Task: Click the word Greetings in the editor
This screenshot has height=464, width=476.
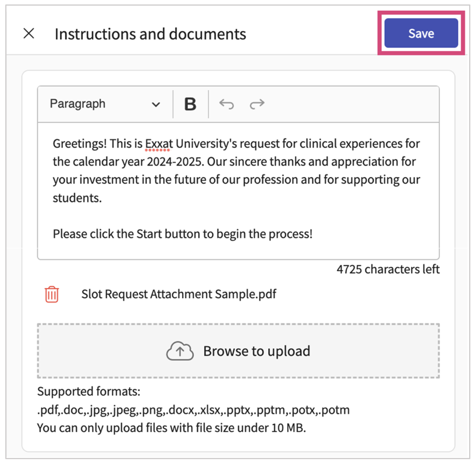Action: click(80, 144)
